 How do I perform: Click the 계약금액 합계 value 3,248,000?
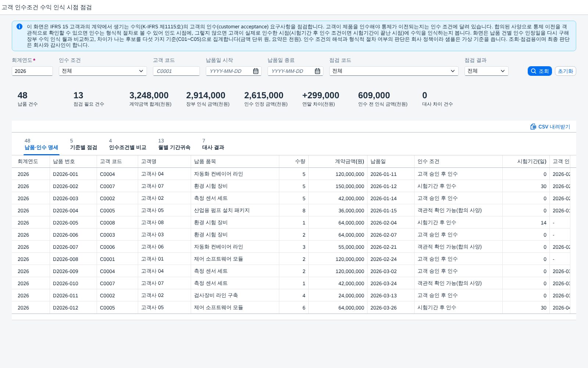(149, 95)
